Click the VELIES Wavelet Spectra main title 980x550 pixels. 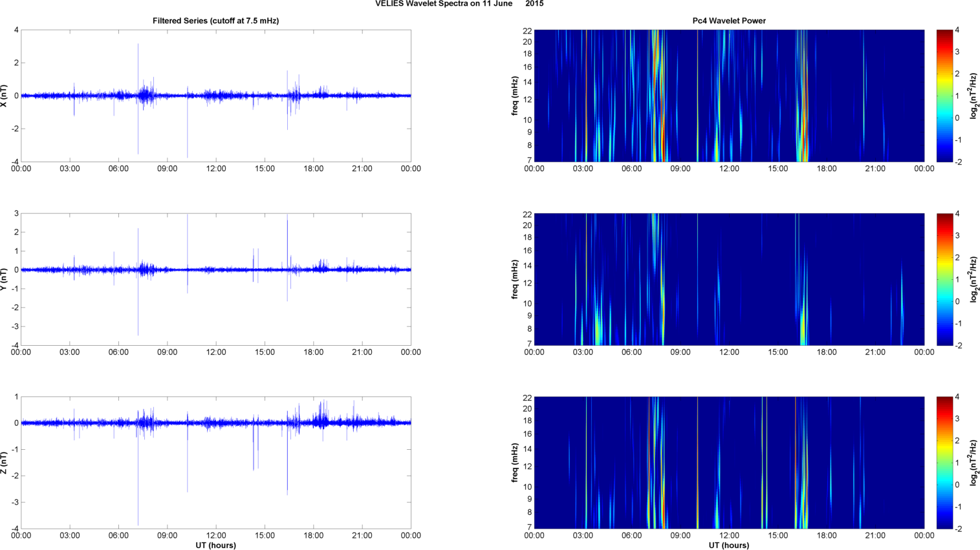(x=459, y=4)
